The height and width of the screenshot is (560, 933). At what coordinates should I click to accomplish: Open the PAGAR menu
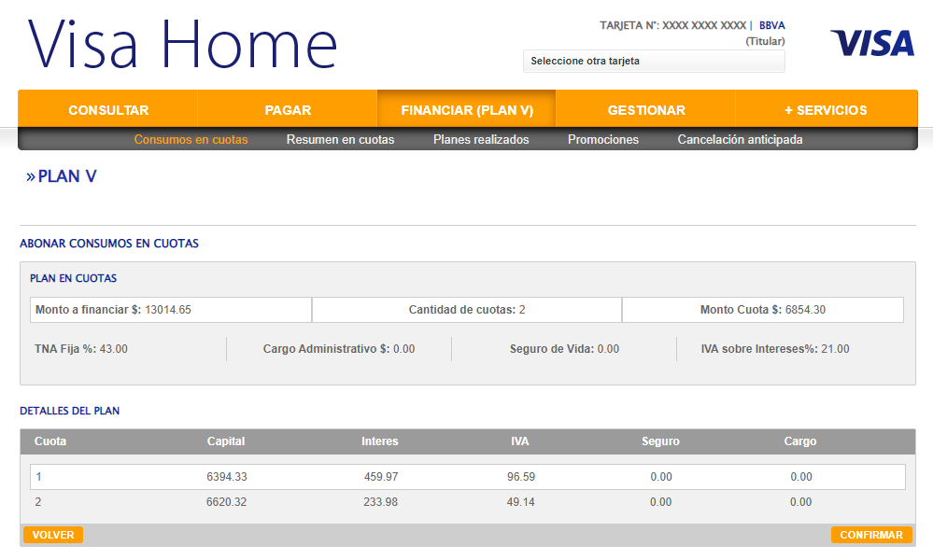[x=288, y=110]
